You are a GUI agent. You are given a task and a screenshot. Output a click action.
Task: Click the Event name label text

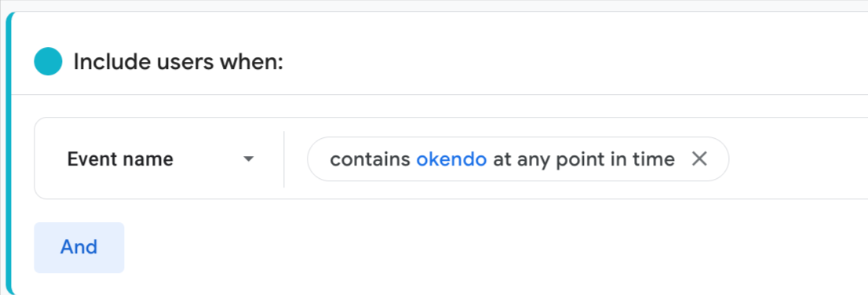pyautogui.click(x=120, y=159)
